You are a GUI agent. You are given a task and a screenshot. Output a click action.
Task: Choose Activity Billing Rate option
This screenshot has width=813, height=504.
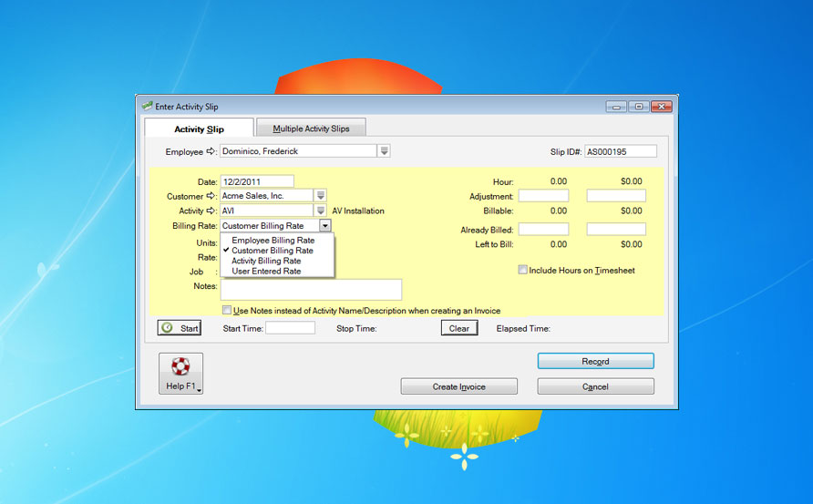point(266,261)
